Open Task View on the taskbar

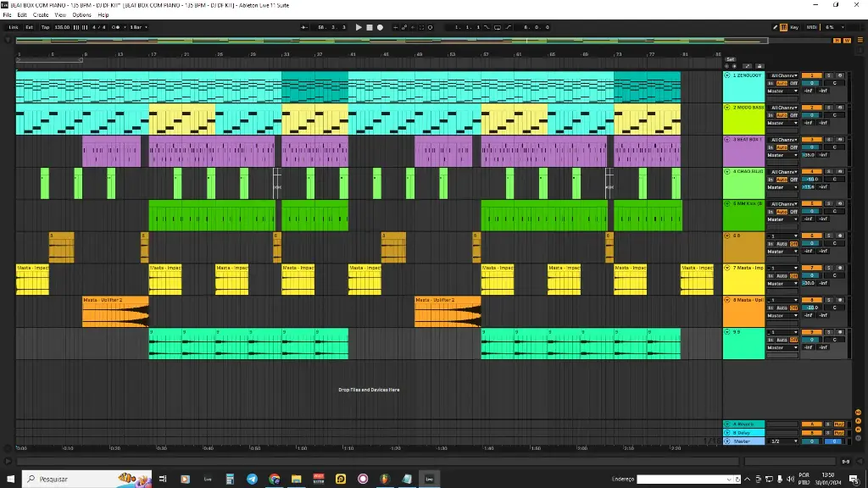coord(163,479)
